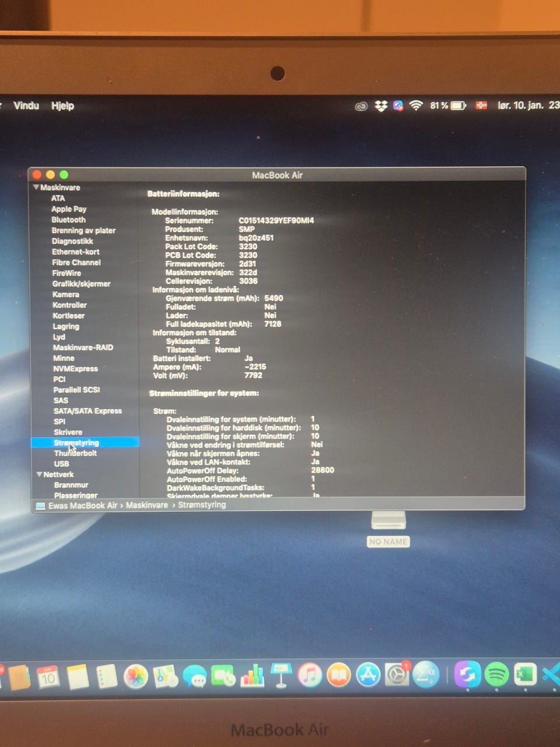The height and width of the screenshot is (747, 560).
Task: Open the Hjelp menu
Action: 62,106
